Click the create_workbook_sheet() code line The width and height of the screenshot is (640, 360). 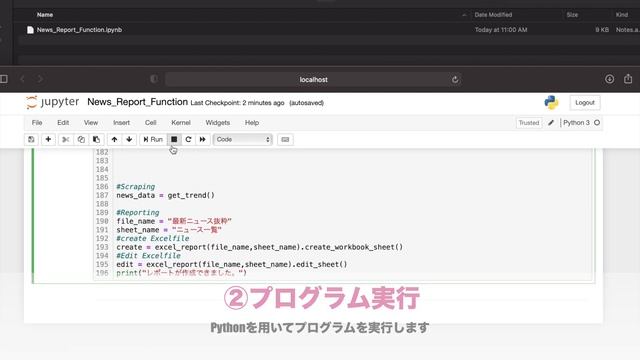point(260,247)
